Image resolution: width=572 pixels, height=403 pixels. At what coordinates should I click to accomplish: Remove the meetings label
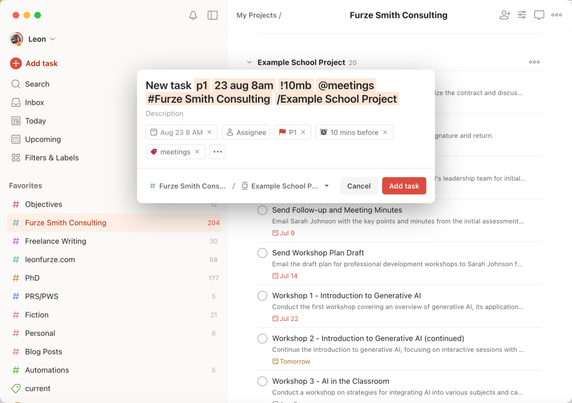click(x=197, y=152)
